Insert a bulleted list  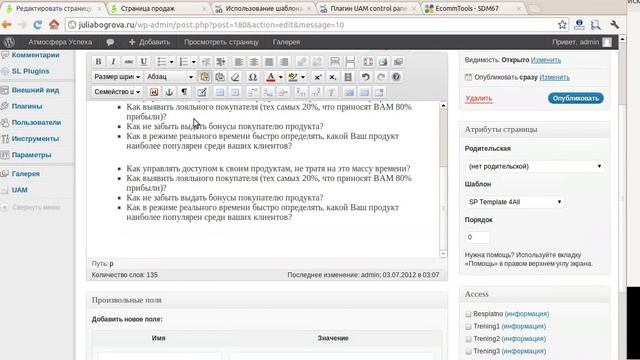point(162,62)
